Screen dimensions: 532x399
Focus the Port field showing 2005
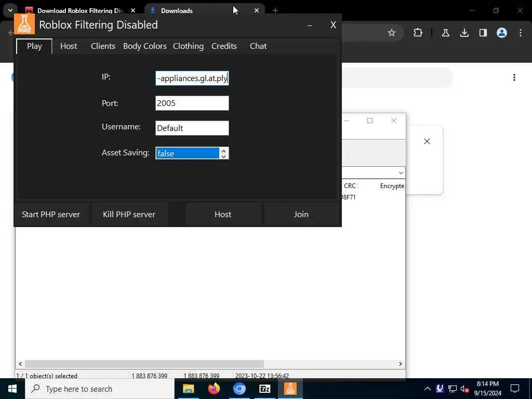pyautogui.click(x=192, y=103)
